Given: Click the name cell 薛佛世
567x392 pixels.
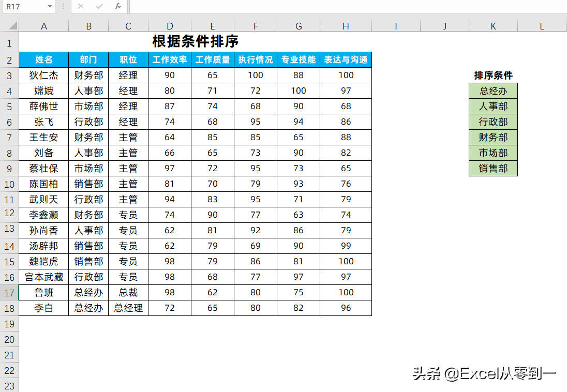Looking at the screenshot, I should point(44,107).
